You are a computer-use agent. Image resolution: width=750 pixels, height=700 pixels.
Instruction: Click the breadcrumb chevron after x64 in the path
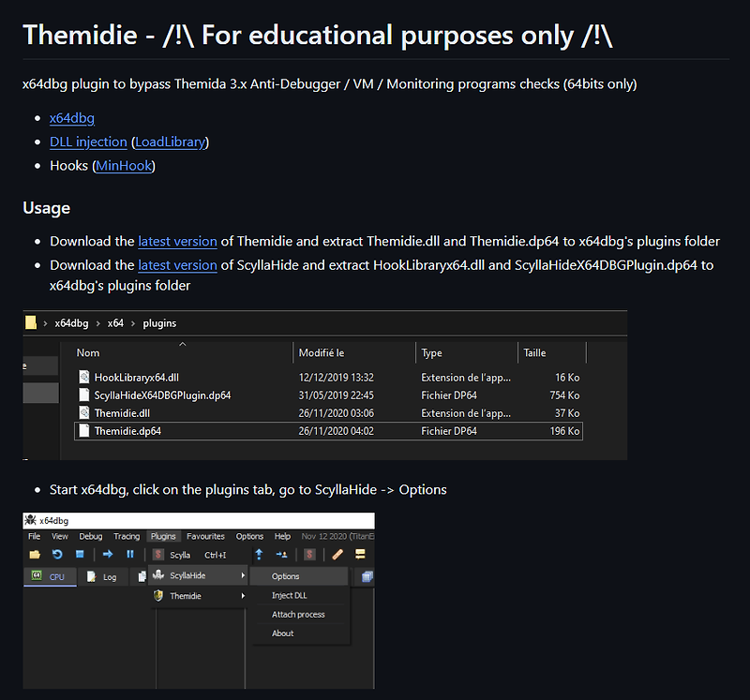click(134, 323)
